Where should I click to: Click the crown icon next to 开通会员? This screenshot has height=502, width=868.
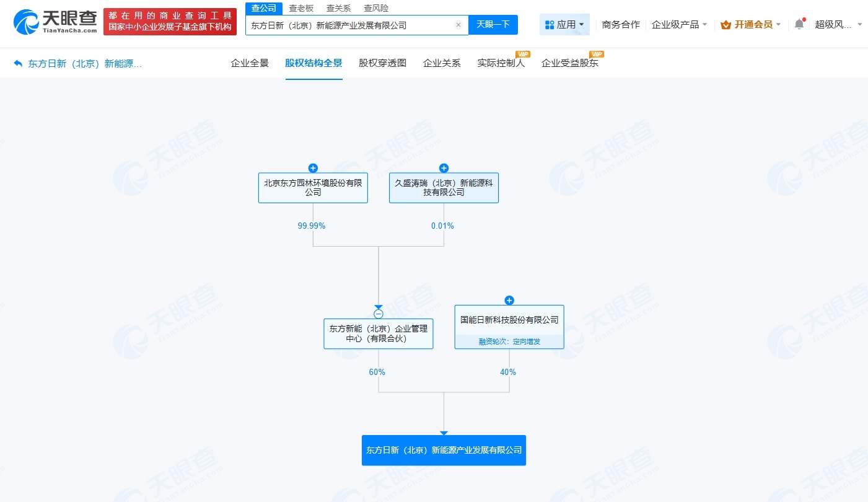click(726, 24)
